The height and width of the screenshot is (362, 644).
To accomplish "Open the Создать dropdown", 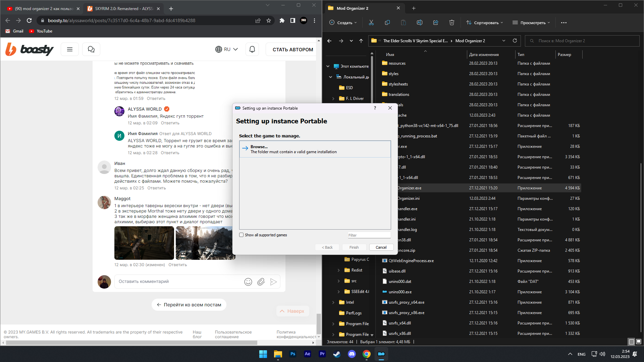I will click(x=343, y=22).
